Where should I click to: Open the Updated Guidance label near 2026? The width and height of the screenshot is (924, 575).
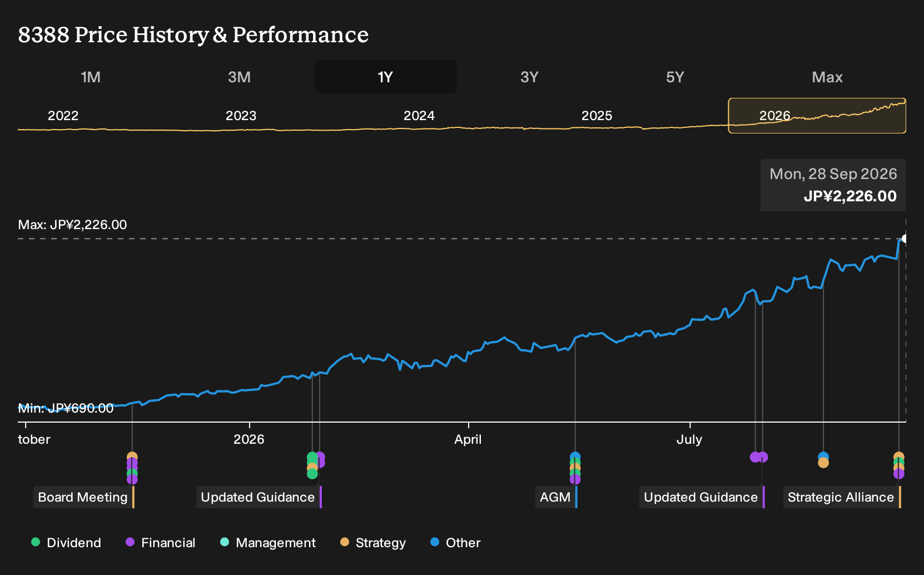pyautogui.click(x=259, y=497)
